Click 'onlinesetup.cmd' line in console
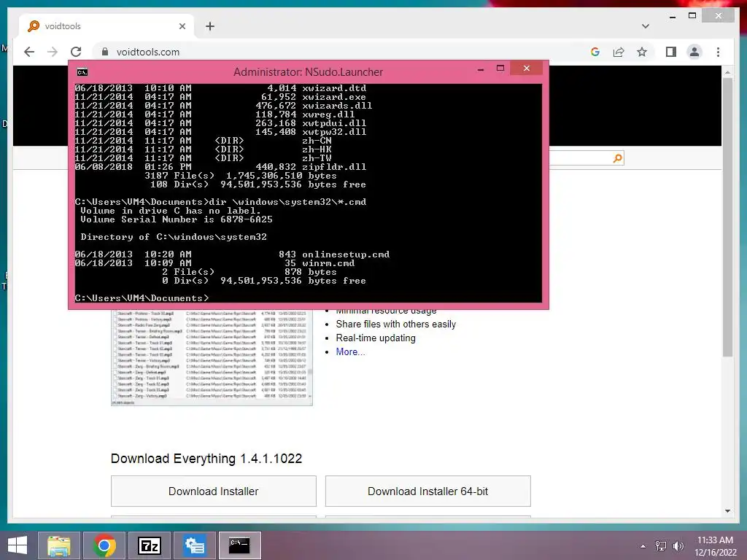This screenshot has height=560, width=747. point(232,254)
